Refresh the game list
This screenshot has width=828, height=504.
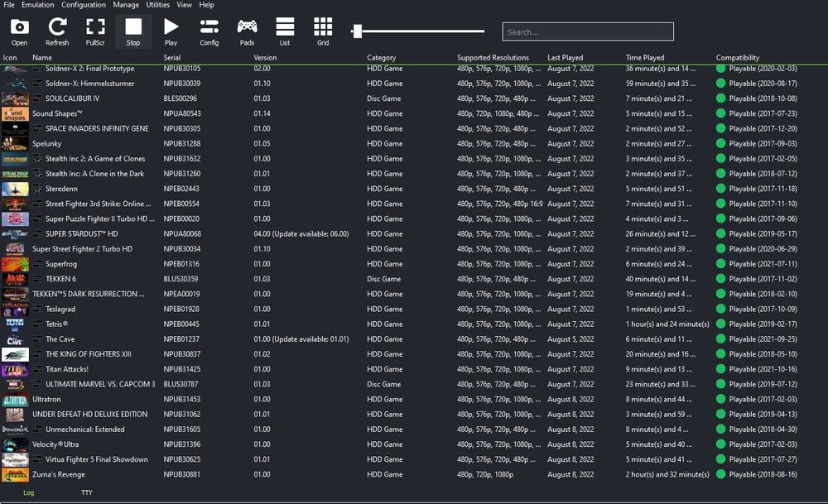[x=57, y=31]
